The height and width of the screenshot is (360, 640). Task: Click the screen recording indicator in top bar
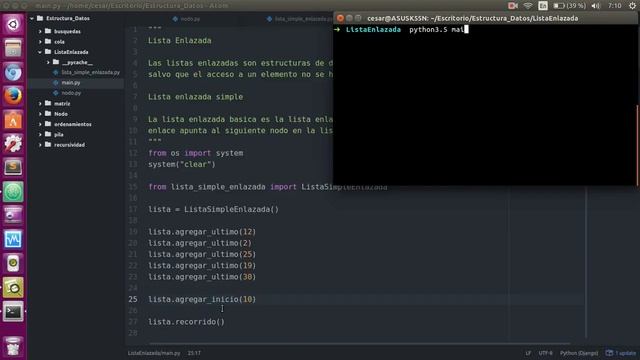coord(513,6)
